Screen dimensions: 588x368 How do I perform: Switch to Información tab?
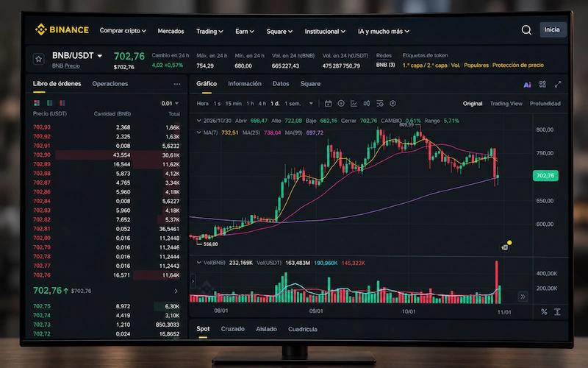245,84
